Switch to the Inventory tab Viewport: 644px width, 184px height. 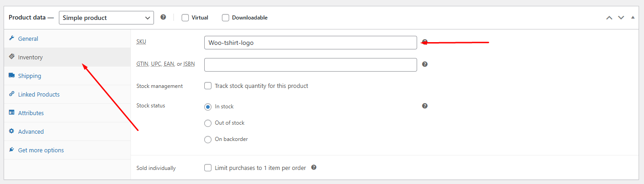[30, 58]
